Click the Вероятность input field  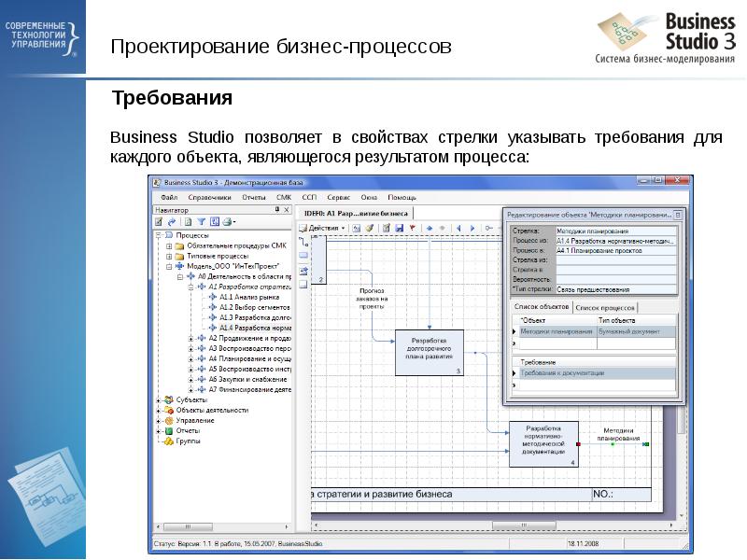pos(616,279)
